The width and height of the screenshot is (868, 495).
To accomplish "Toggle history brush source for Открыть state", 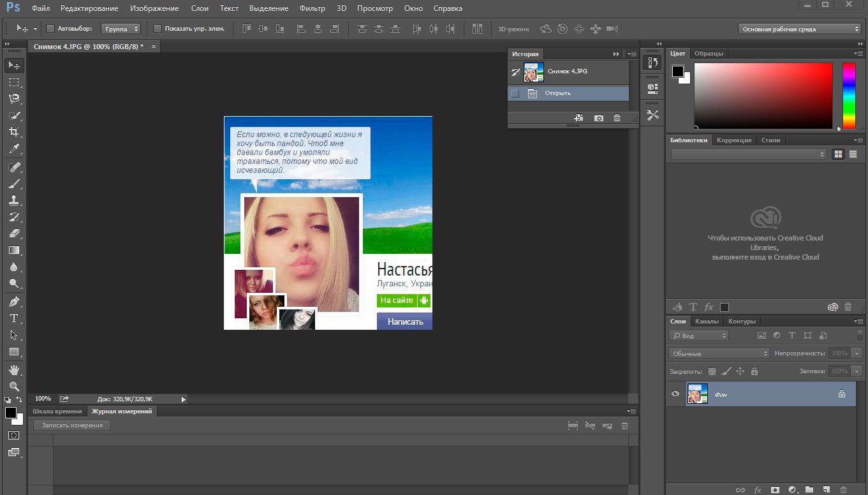I will point(515,93).
